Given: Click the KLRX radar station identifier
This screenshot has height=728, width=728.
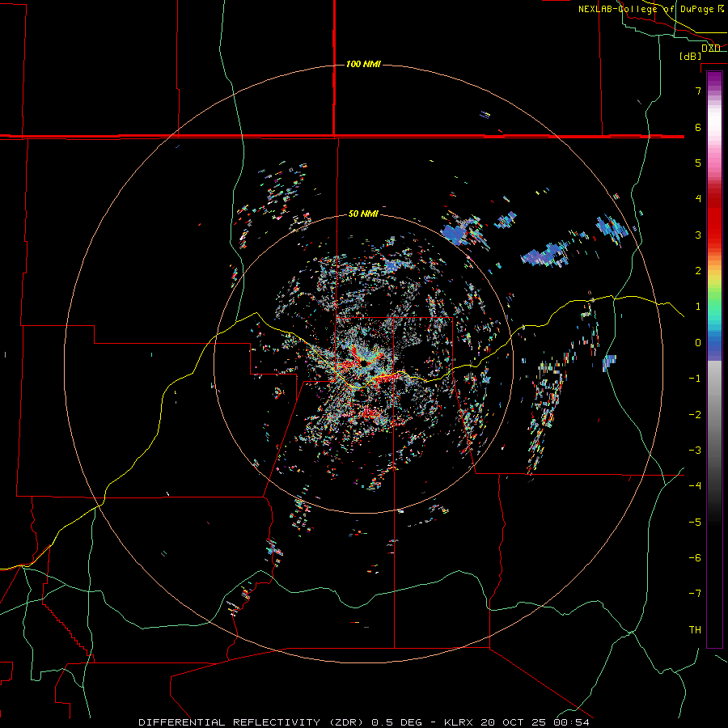Looking at the screenshot, I should coord(459,722).
